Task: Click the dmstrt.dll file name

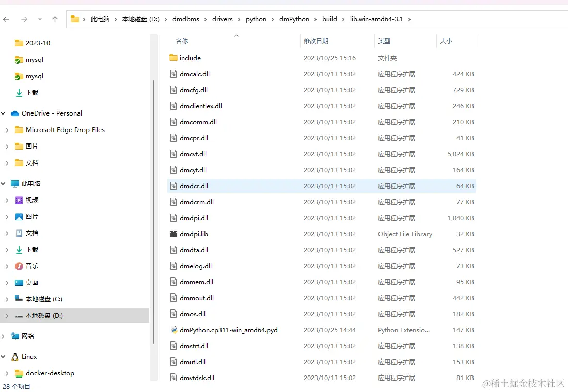Action: [194, 346]
